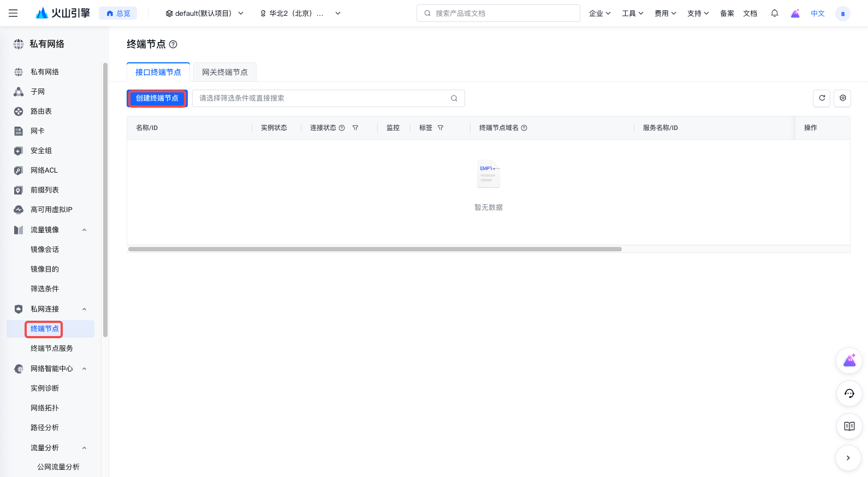Open the 备案 link
This screenshot has width=868, height=477.
point(727,13)
